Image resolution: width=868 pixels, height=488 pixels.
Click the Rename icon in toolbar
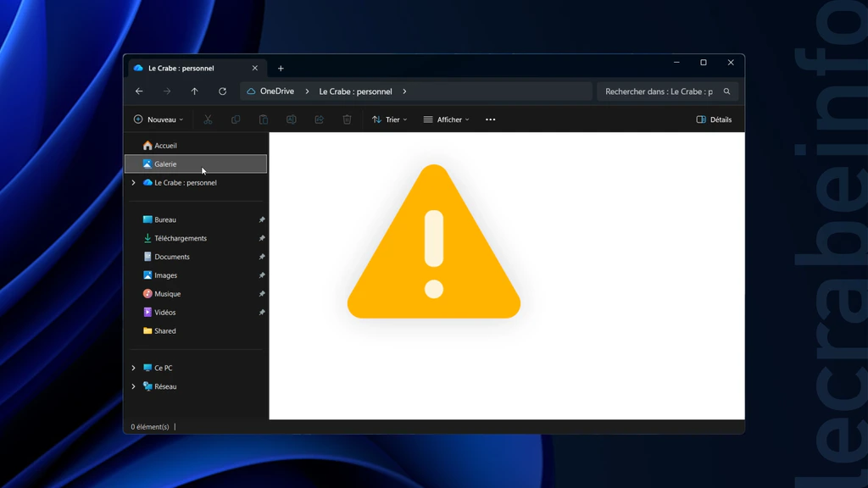[292, 119]
